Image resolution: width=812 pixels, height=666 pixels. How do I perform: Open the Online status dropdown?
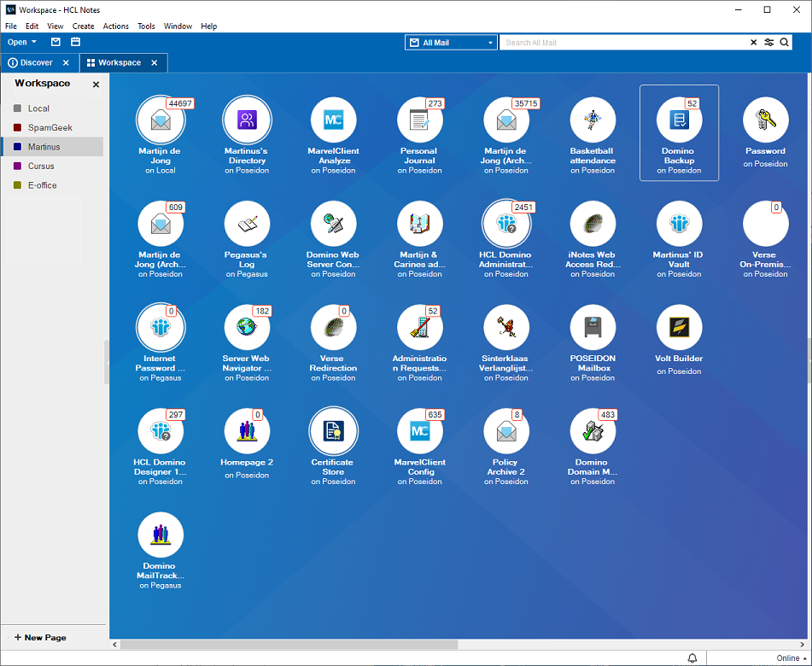(792, 658)
